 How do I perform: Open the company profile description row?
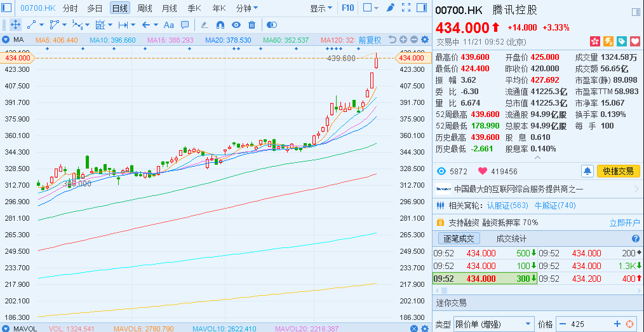click(x=538, y=189)
